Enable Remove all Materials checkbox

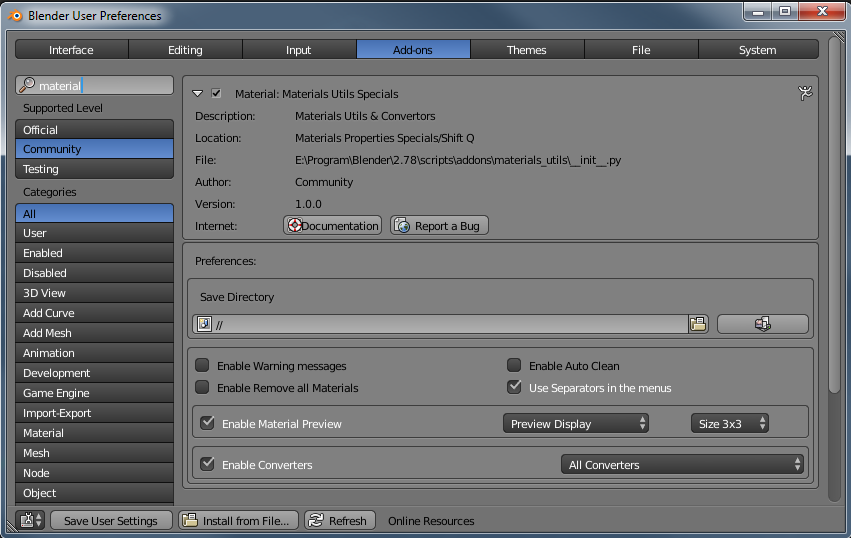pyautogui.click(x=202, y=387)
